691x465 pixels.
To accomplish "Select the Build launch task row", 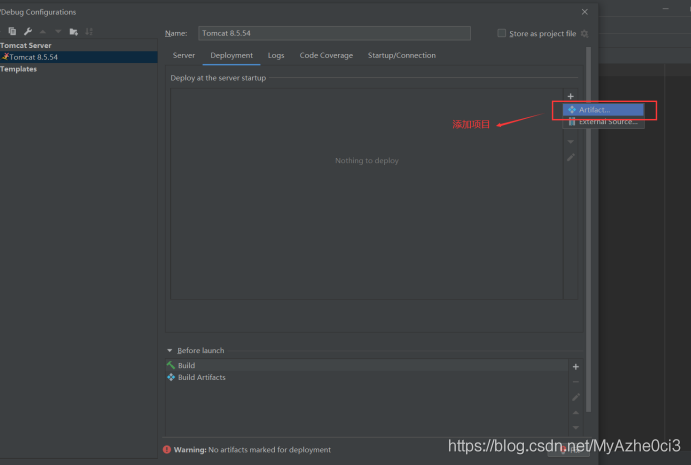I will coord(367,365).
